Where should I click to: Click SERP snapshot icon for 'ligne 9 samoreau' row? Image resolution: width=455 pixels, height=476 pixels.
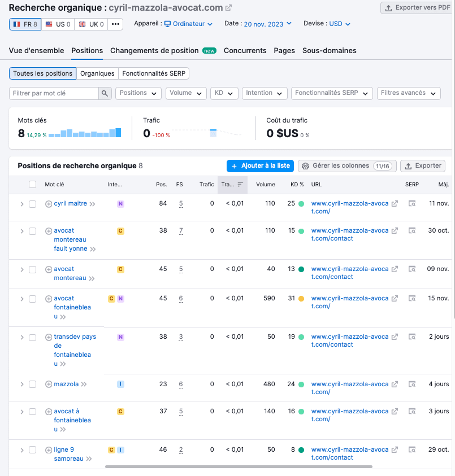pos(412,450)
